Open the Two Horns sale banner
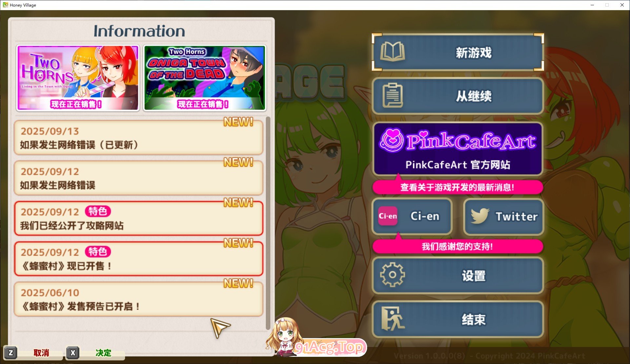 pos(78,78)
